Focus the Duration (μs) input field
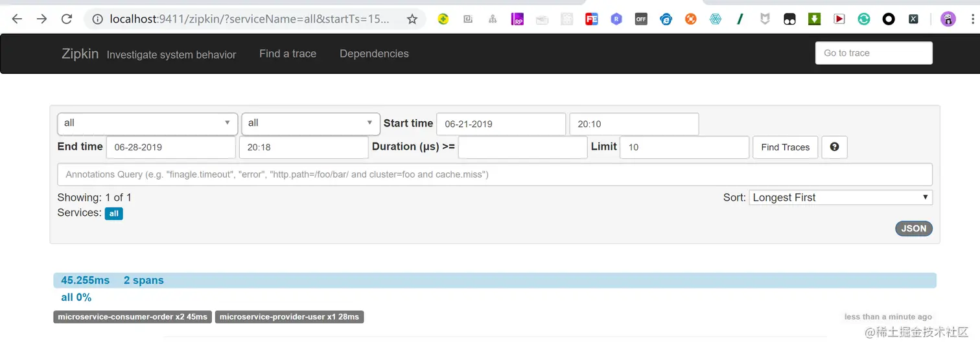 point(523,147)
